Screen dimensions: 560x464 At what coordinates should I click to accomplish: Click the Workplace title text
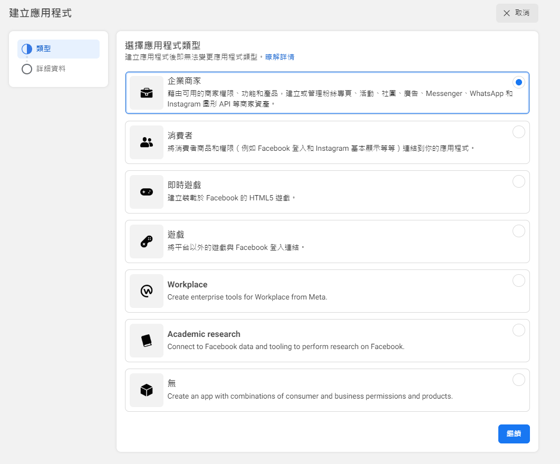pyautogui.click(x=188, y=284)
